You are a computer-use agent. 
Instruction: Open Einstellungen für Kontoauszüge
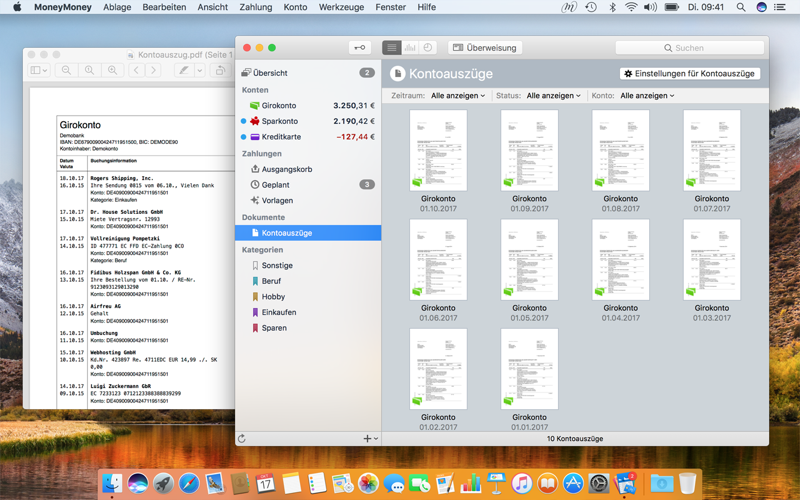coord(690,73)
